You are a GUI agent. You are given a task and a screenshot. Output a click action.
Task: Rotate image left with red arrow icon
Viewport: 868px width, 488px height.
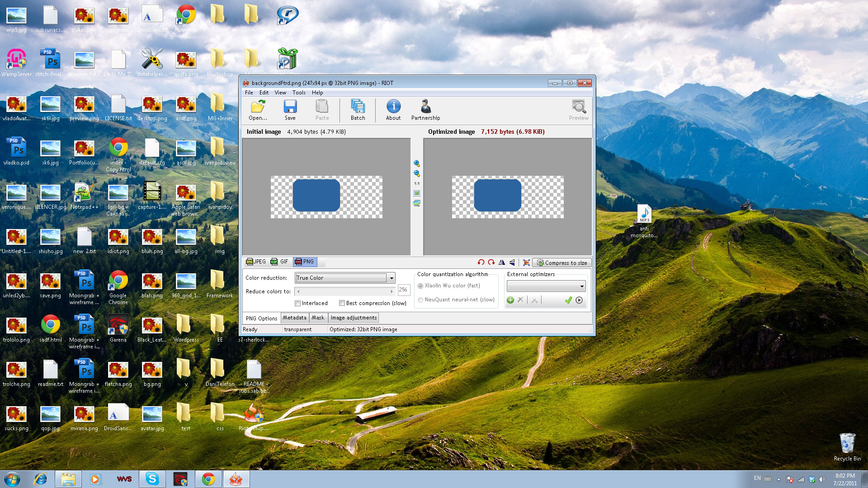tap(481, 262)
